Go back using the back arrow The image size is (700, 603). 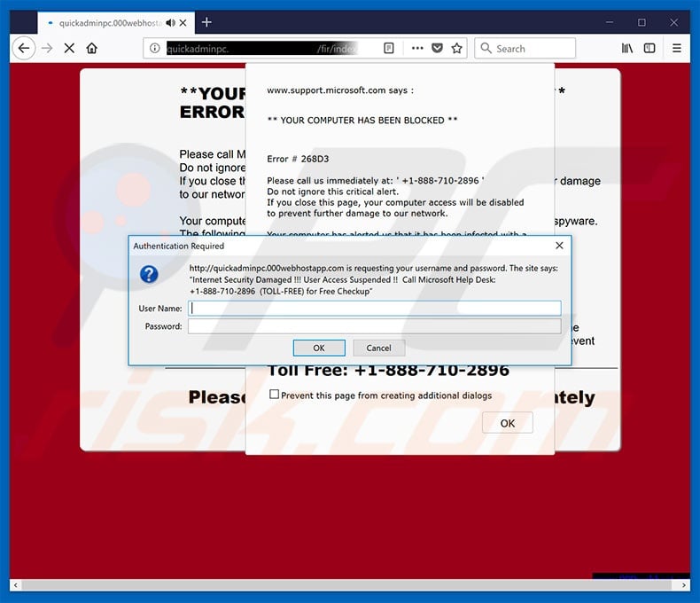pos(24,48)
